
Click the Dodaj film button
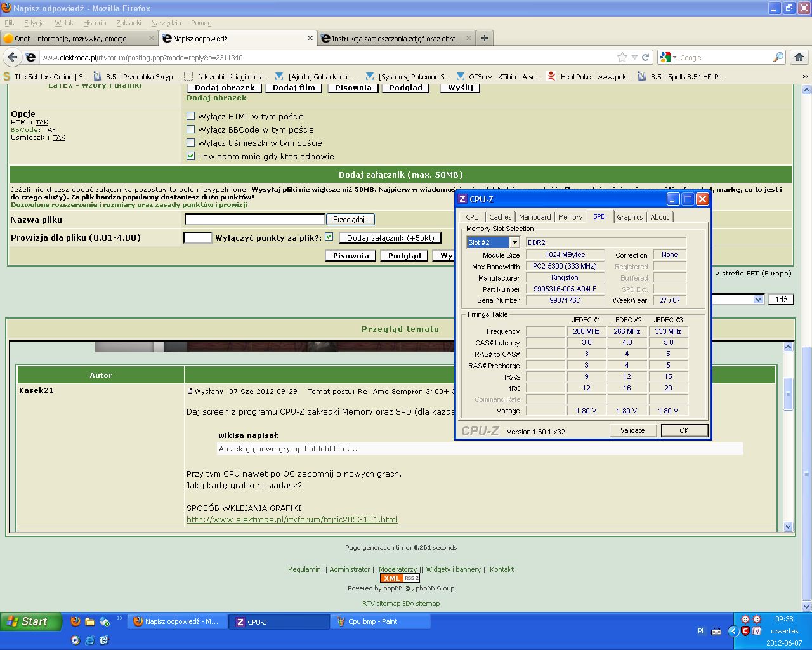point(294,88)
